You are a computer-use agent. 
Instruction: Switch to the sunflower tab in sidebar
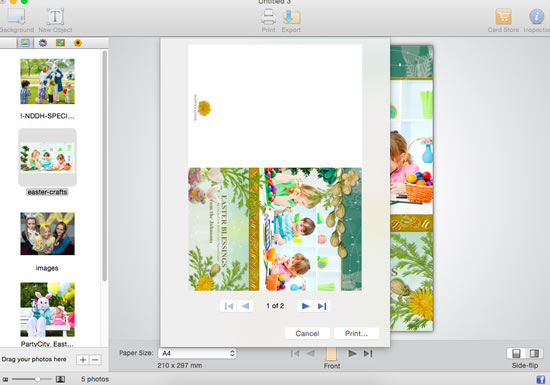coord(78,43)
